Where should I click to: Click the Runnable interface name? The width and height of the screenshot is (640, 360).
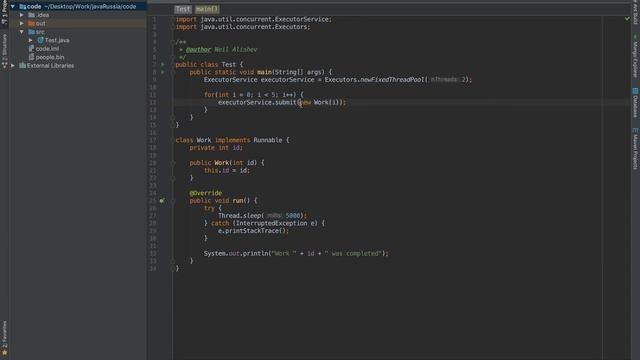(268, 140)
